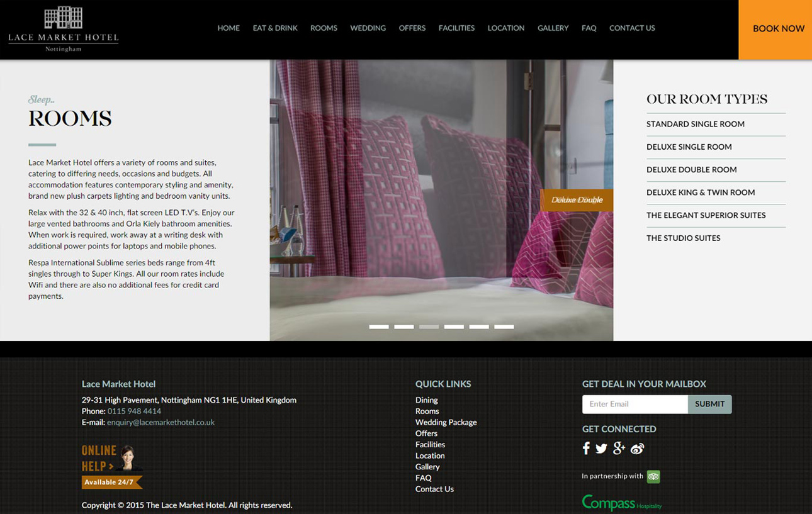812x514 pixels.
Task: Open Gallery in footer quick links
Action: pyautogui.click(x=427, y=467)
